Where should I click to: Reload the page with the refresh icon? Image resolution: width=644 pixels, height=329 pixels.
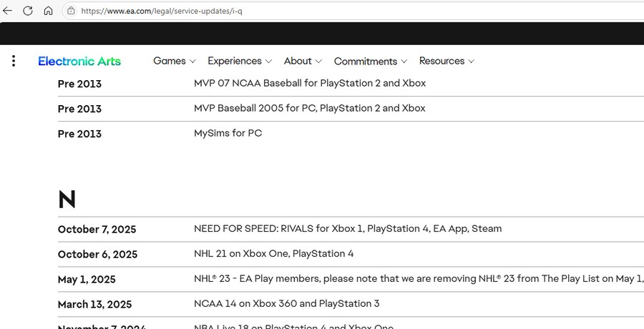click(x=28, y=11)
